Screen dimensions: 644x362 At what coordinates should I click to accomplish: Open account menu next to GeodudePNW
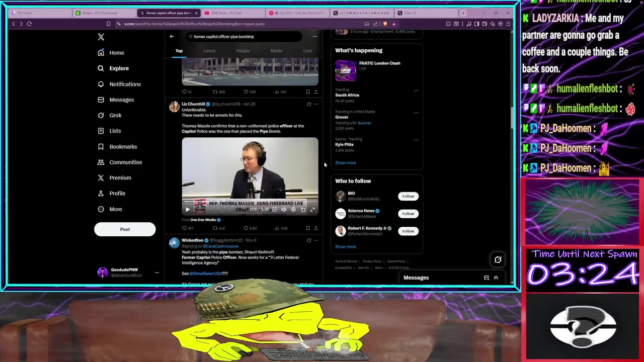pyautogui.click(x=156, y=273)
